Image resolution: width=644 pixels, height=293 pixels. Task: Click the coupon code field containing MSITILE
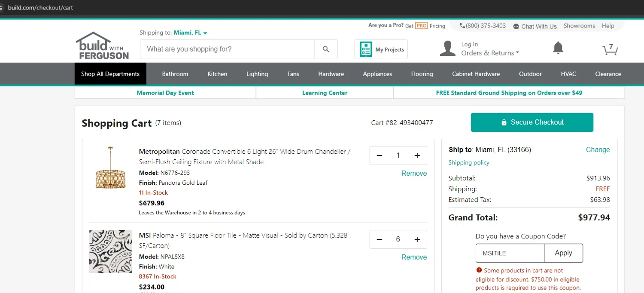point(510,253)
